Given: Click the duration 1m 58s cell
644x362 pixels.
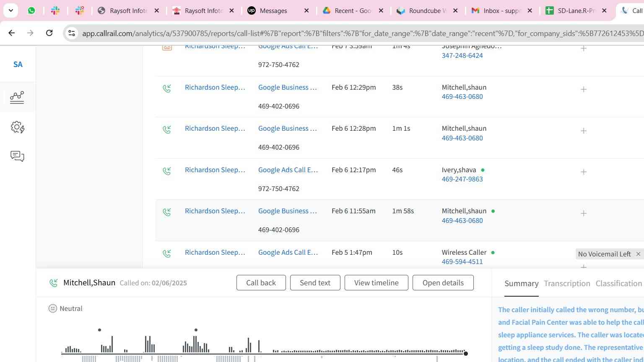Looking at the screenshot, I should [x=403, y=211].
